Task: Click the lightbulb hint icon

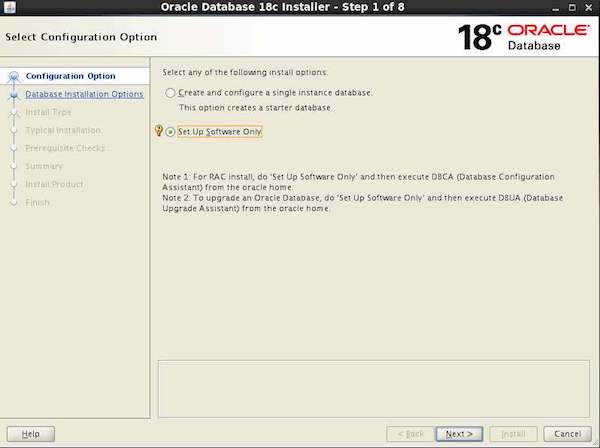Action: click(x=159, y=131)
